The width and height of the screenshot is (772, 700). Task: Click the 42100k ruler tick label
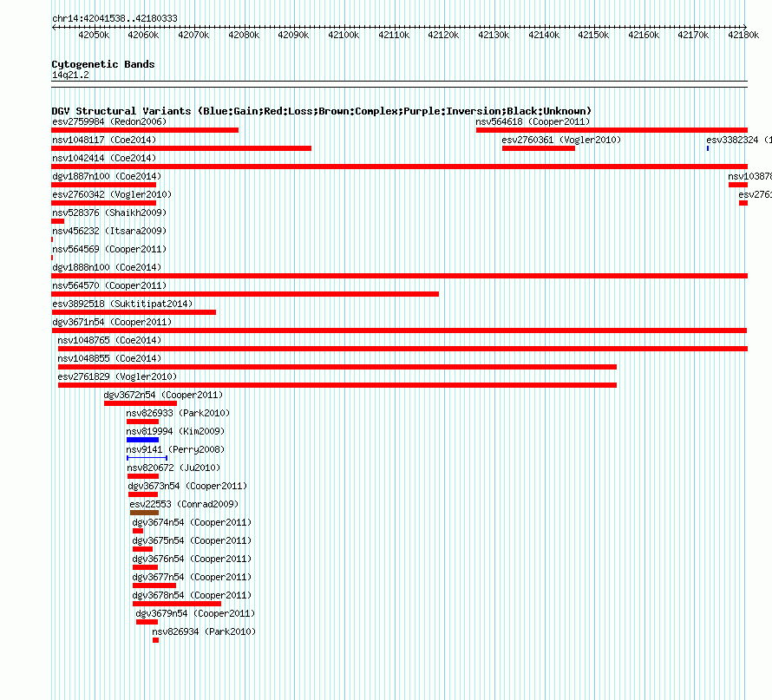[343, 35]
